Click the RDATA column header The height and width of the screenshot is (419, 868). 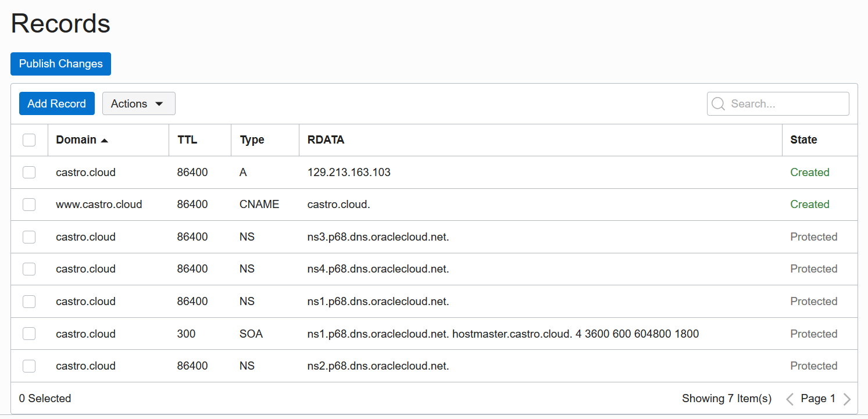(326, 140)
